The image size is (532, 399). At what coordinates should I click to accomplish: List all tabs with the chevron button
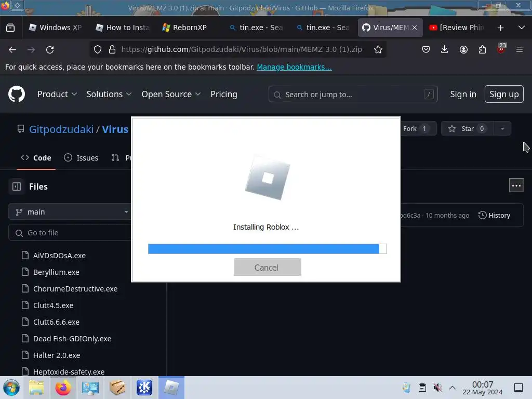point(522,28)
